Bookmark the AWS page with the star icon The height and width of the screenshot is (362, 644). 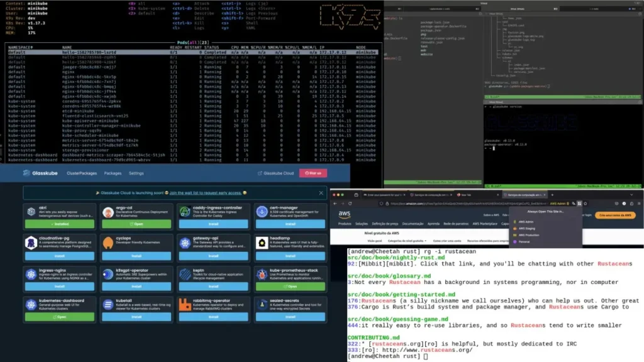coord(586,204)
